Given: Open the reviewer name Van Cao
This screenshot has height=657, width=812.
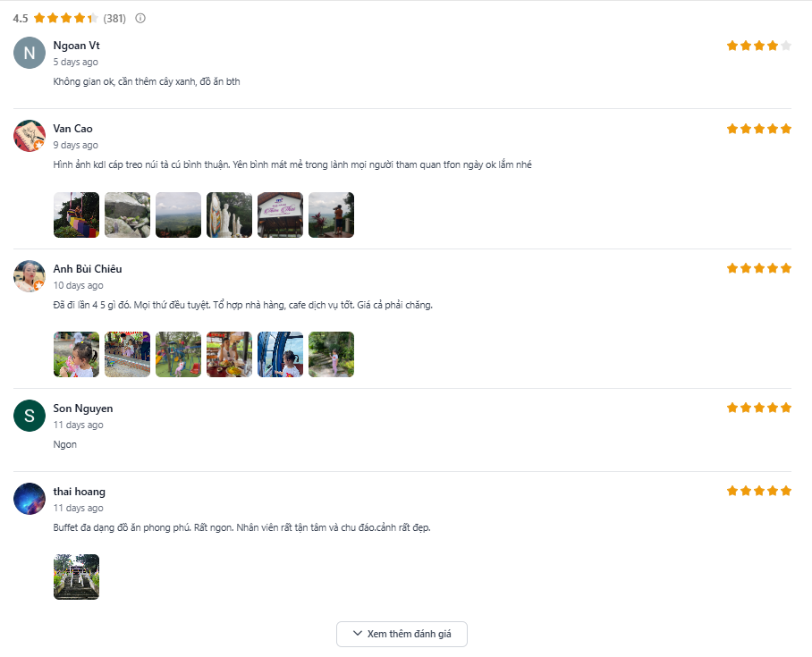Looking at the screenshot, I should tap(73, 129).
